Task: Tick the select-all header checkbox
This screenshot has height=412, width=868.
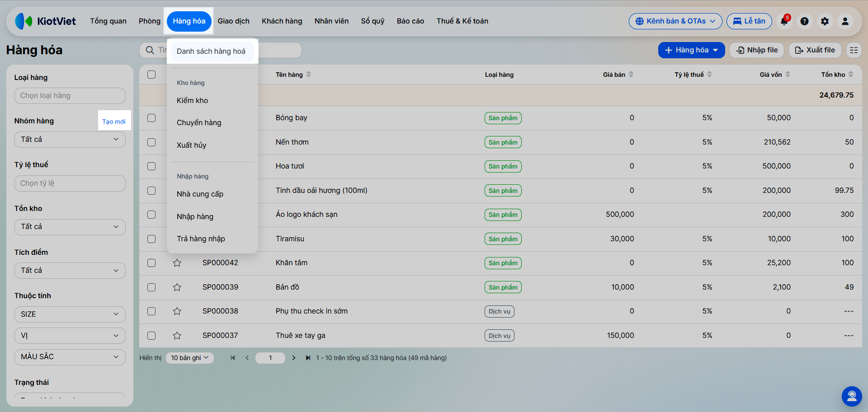Action: [151, 75]
